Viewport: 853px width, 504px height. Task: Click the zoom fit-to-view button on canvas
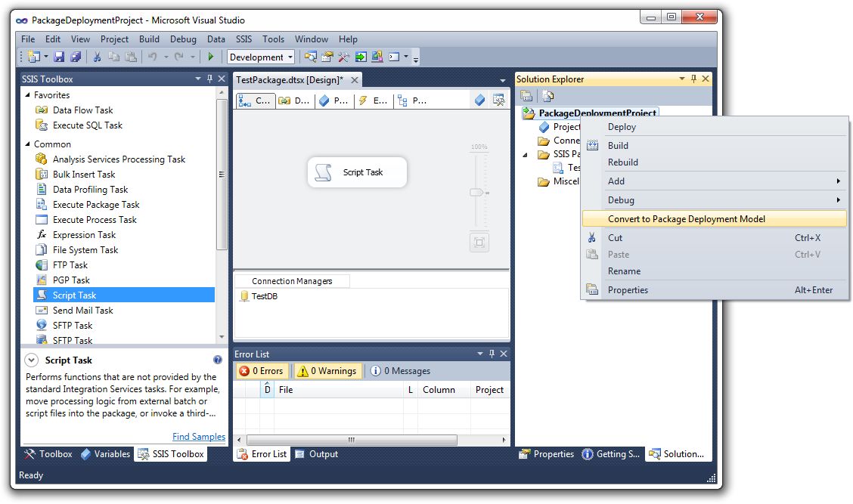coord(479,242)
